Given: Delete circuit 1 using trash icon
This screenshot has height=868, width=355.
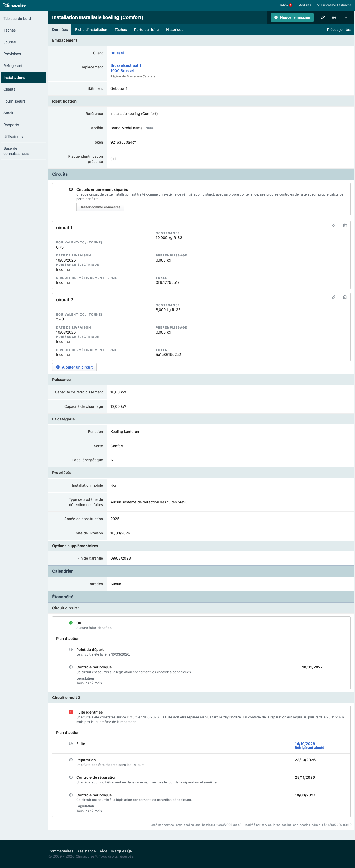Looking at the screenshot, I should click(x=345, y=225).
